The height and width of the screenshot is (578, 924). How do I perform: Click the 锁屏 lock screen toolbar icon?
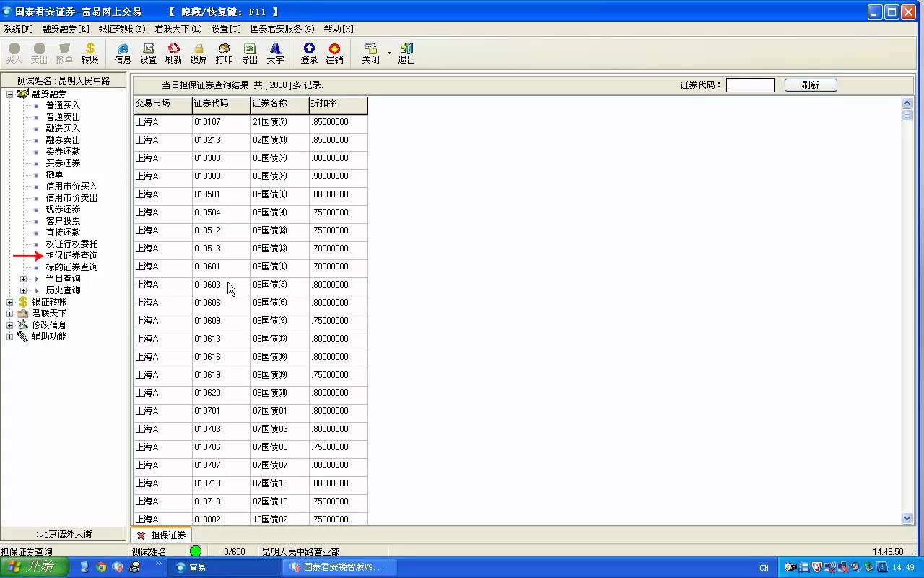click(x=199, y=53)
